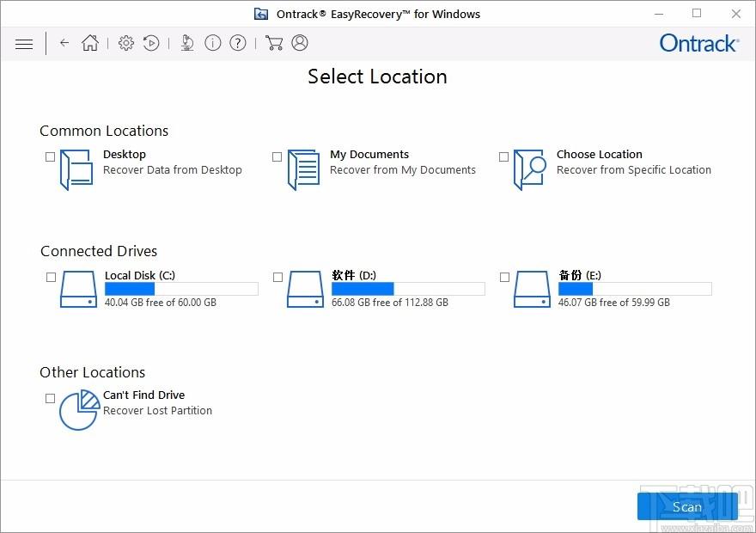Image resolution: width=756 pixels, height=533 pixels.
Task: Enable the Can't Find Drive checkbox
Action: (x=50, y=398)
